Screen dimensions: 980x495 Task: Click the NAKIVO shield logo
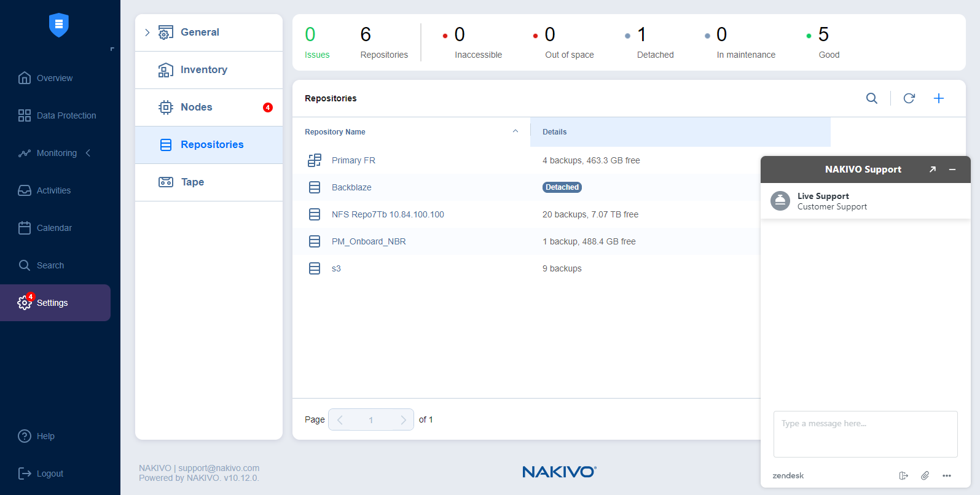59,25
